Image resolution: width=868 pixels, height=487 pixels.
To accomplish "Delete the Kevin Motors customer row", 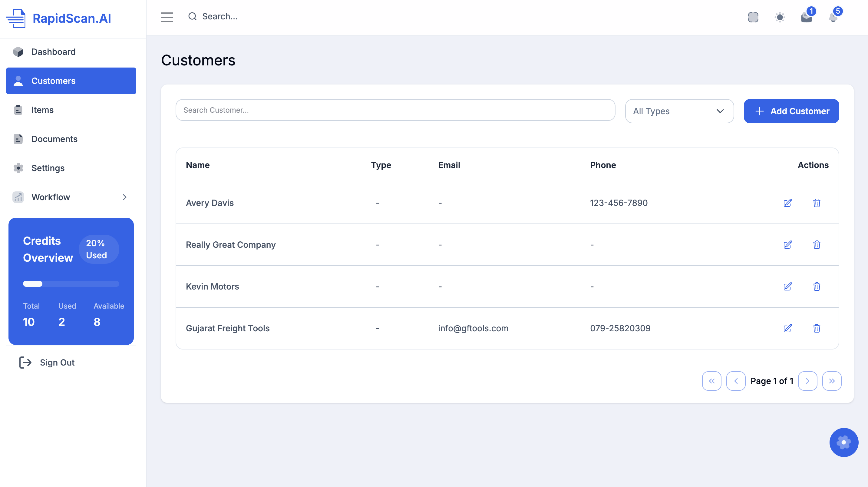I will [x=817, y=287].
